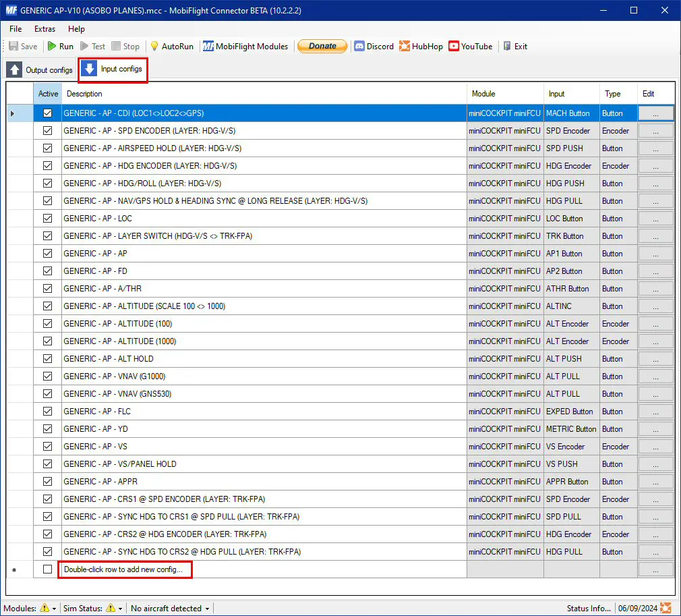Click the Input column header

pyautogui.click(x=572, y=94)
